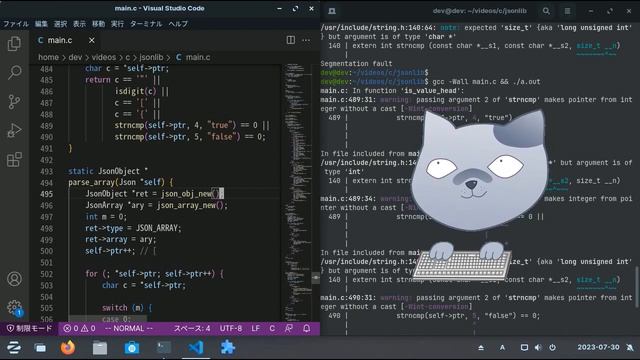Open the 2023-07-30 date calendar
Image resolution: width=640 pixels, height=360 pixels.
click(598, 347)
